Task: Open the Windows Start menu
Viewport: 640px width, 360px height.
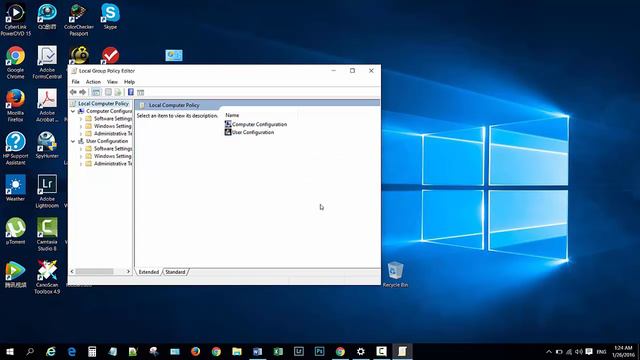Action: (10, 351)
